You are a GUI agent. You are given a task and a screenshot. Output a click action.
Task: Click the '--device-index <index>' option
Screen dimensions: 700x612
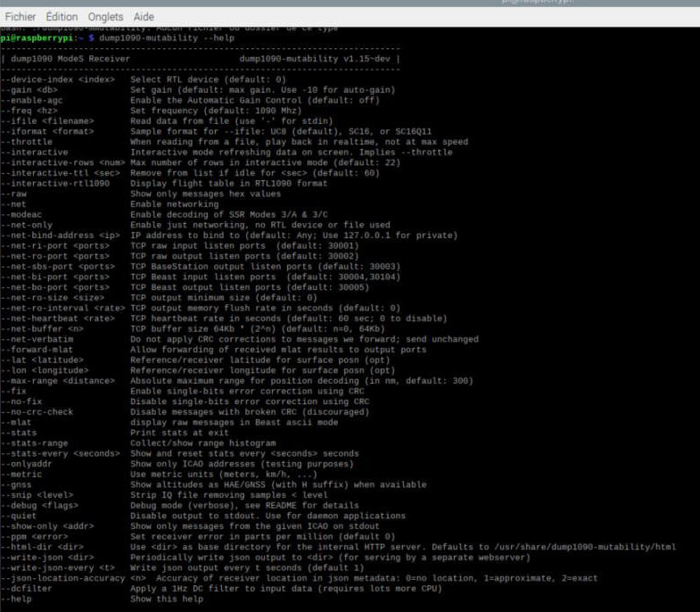(x=58, y=79)
